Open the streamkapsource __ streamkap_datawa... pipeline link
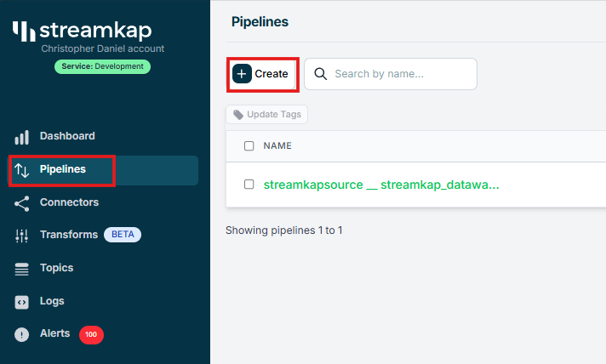The image size is (606, 364). [381, 185]
